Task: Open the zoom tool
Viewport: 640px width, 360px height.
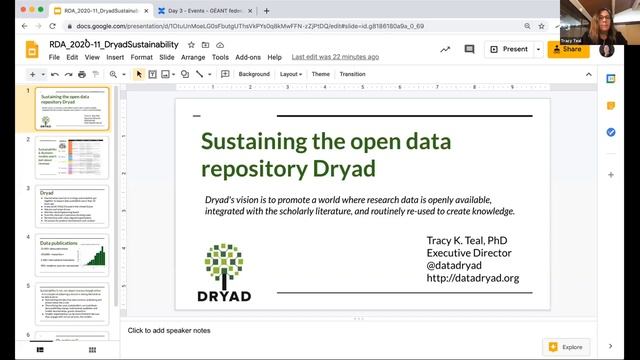Action: click(113, 74)
